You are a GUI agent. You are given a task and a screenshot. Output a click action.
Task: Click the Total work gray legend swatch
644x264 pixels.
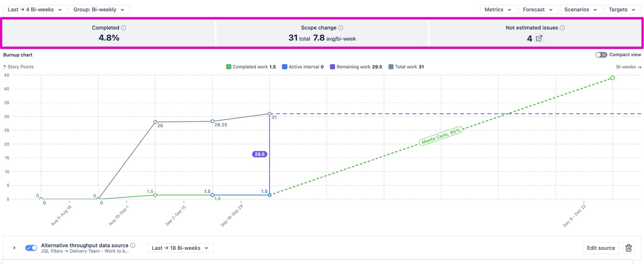(391, 67)
